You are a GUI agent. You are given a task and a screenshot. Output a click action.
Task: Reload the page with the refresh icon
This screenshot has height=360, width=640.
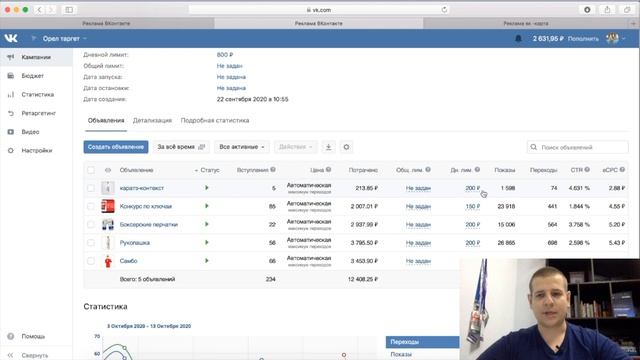tap(444, 10)
